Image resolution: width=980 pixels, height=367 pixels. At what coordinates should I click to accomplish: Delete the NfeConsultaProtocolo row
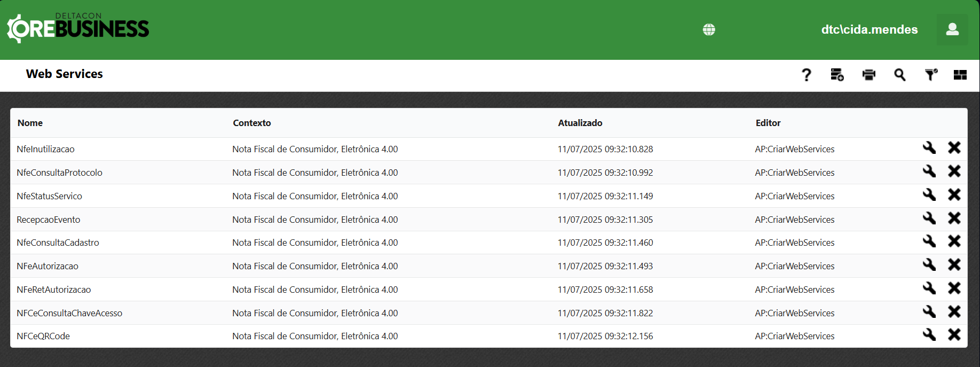(x=954, y=171)
